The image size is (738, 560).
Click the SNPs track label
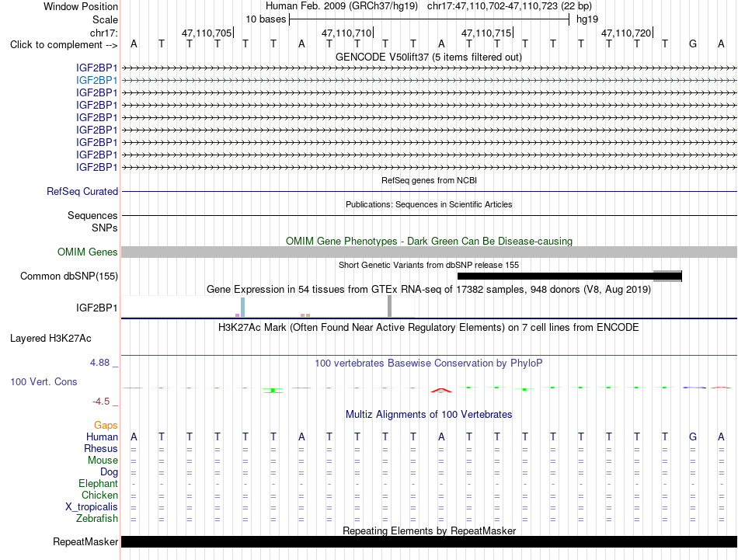tap(105, 228)
